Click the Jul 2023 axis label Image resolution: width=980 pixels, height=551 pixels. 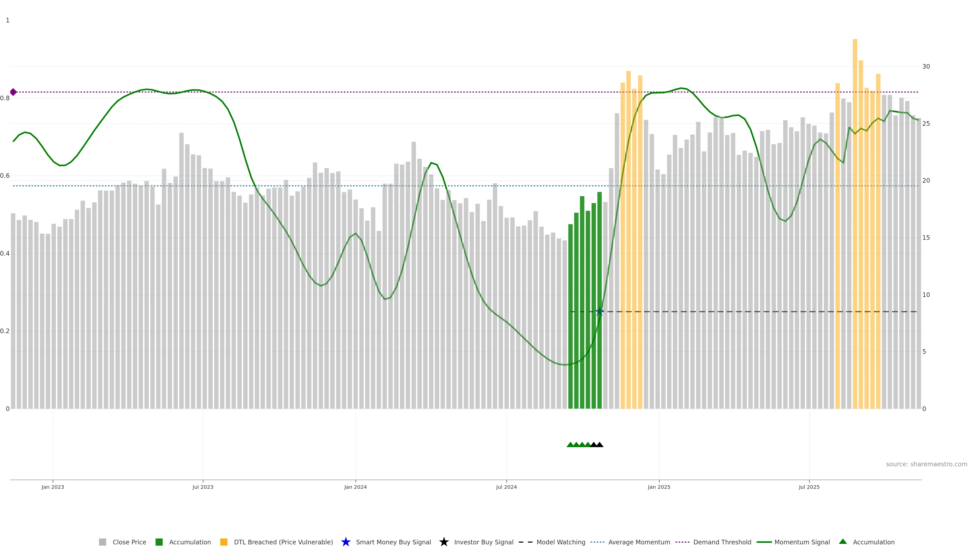coord(203,487)
